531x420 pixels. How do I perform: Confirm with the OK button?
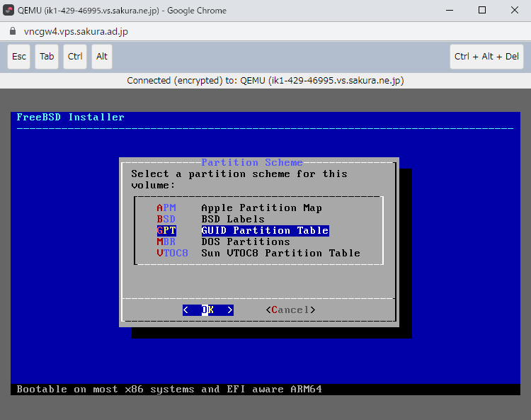pyautogui.click(x=207, y=310)
